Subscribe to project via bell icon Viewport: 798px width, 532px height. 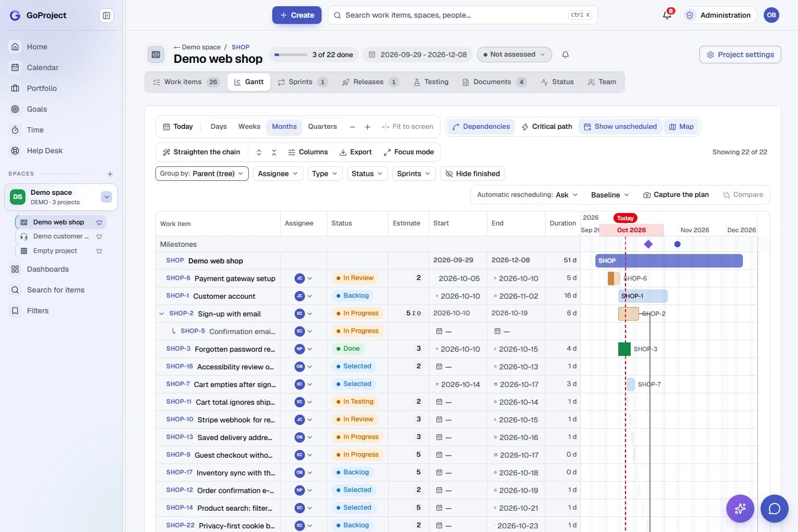[x=566, y=55]
